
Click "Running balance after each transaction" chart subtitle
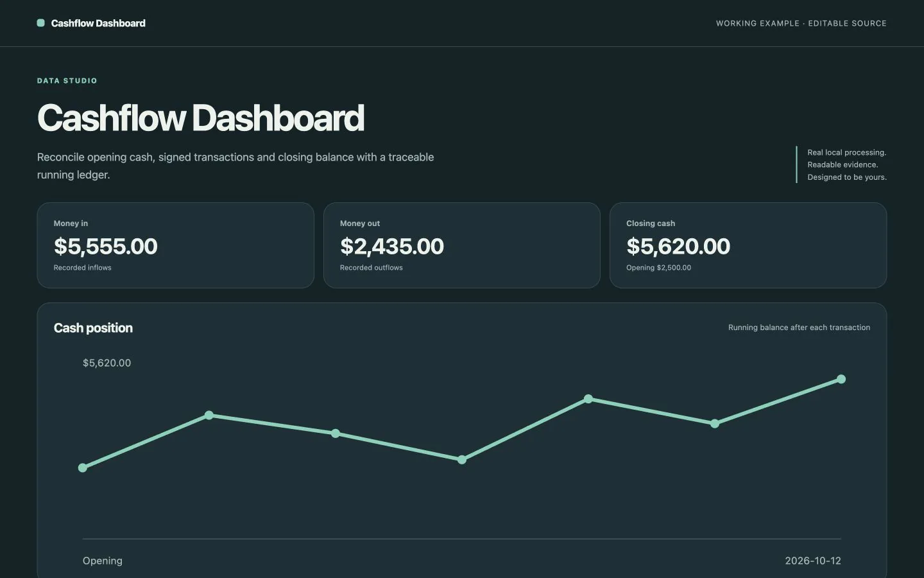[x=800, y=328]
